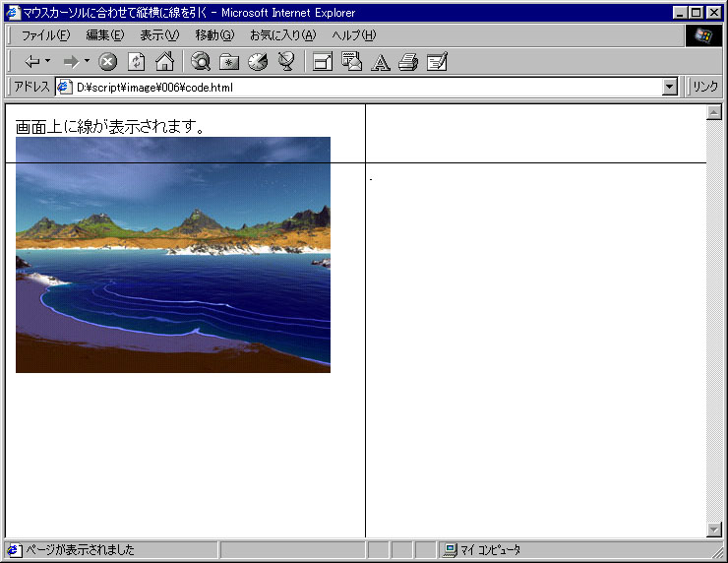Viewport: 728px width, 563px height.
Task: Click the Fonts 'A' toolbar icon
Action: 381,62
